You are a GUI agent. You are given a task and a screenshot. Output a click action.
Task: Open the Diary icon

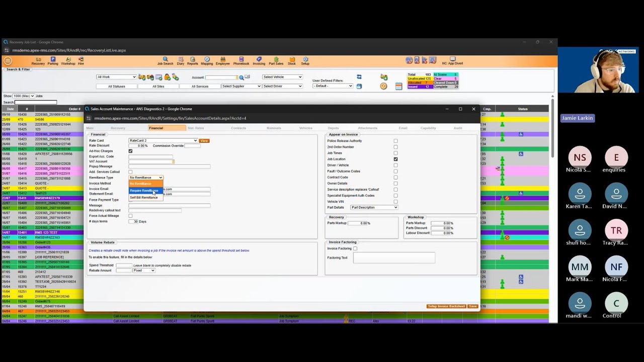[x=181, y=61]
